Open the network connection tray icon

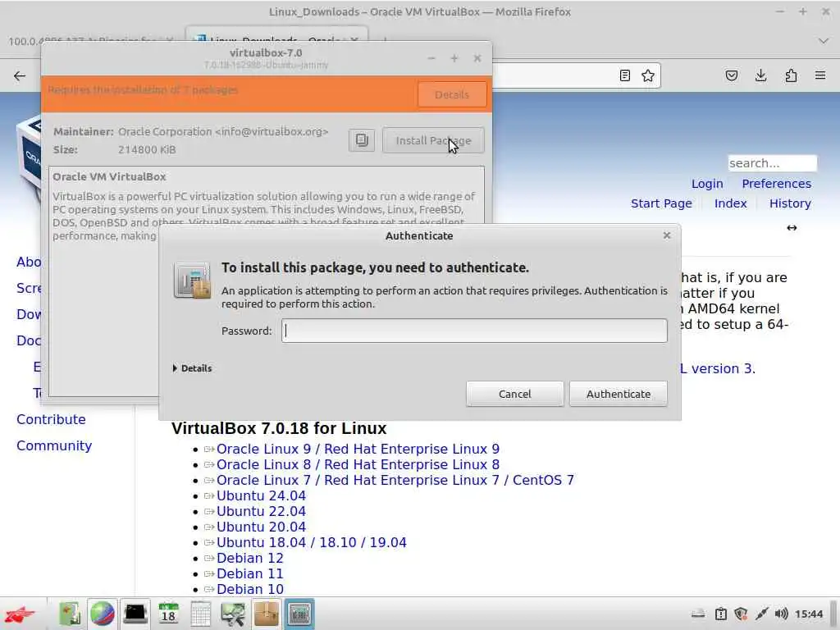click(x=761, y=614)
